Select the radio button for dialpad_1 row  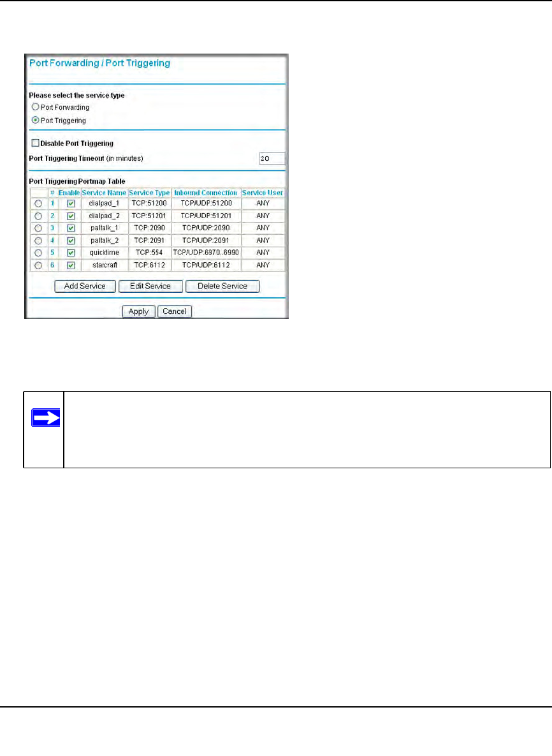pos(38,204)
